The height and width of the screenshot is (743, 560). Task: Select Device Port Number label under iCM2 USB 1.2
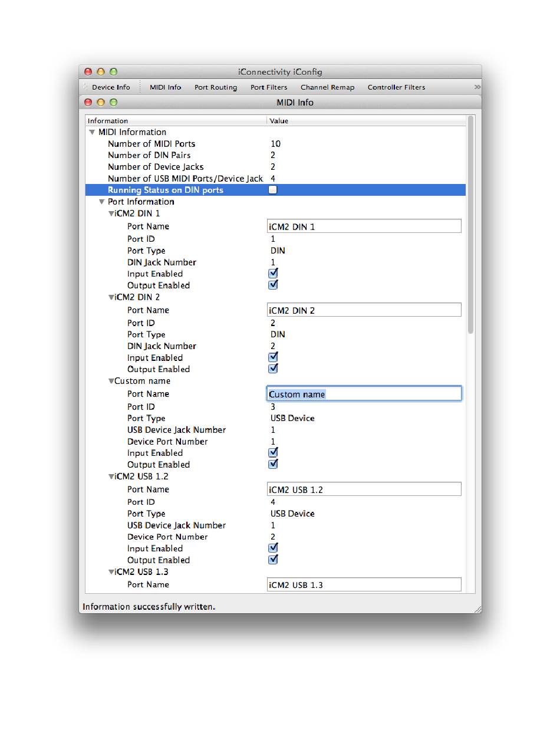[x=167, y=537]
